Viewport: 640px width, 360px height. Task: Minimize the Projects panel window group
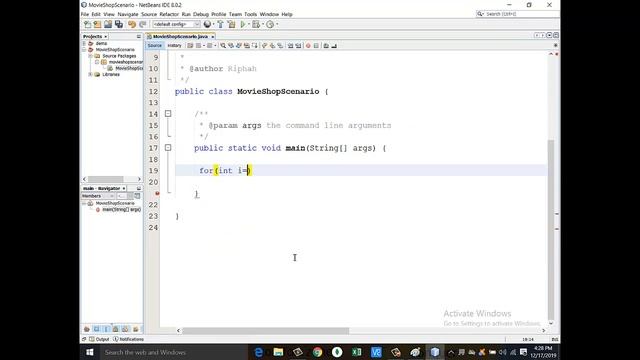[139, 37]
